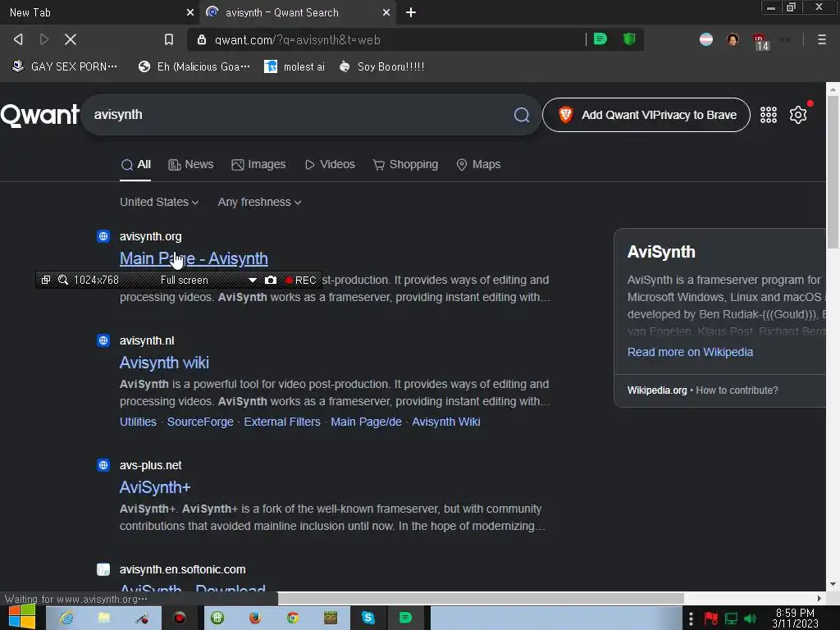Open the Qwant apps grid
This screenshot has height=630, width=840.
point(768,115)
